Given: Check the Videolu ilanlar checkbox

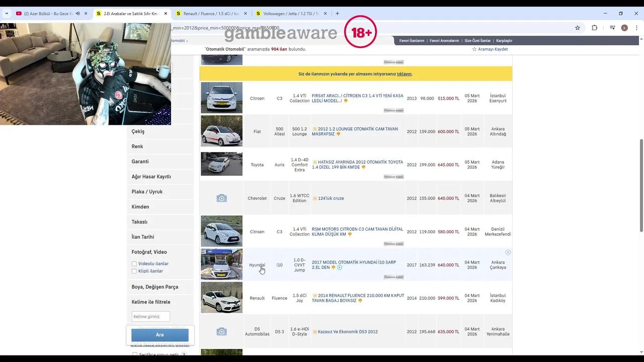Looking at the screenshot, I should (x=134, y=264).
